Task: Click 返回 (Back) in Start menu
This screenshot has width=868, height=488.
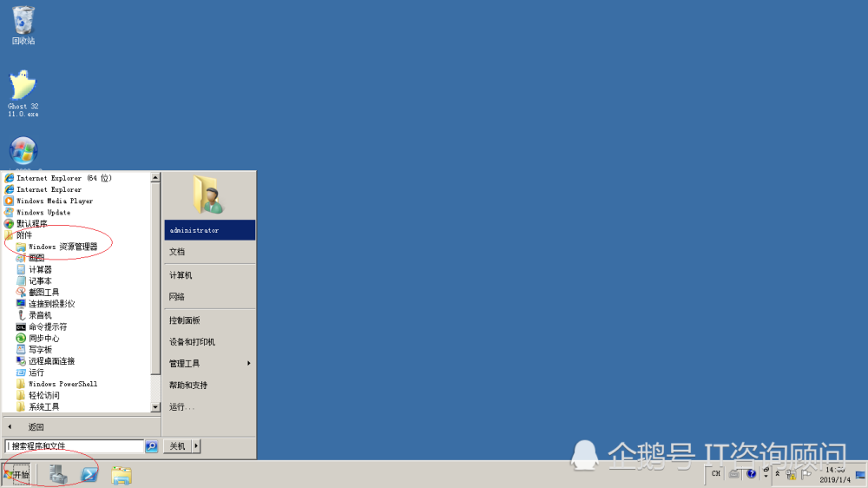Action: coord(81,427)
